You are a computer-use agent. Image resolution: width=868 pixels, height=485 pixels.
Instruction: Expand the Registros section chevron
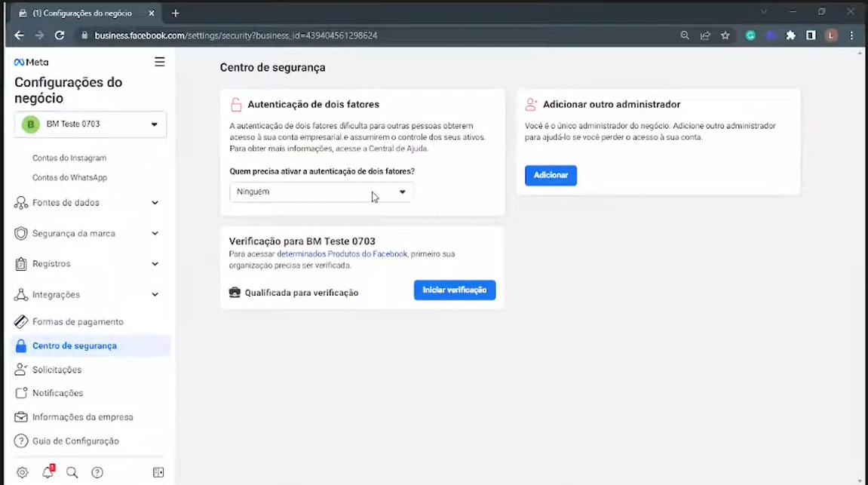point(155,264)
